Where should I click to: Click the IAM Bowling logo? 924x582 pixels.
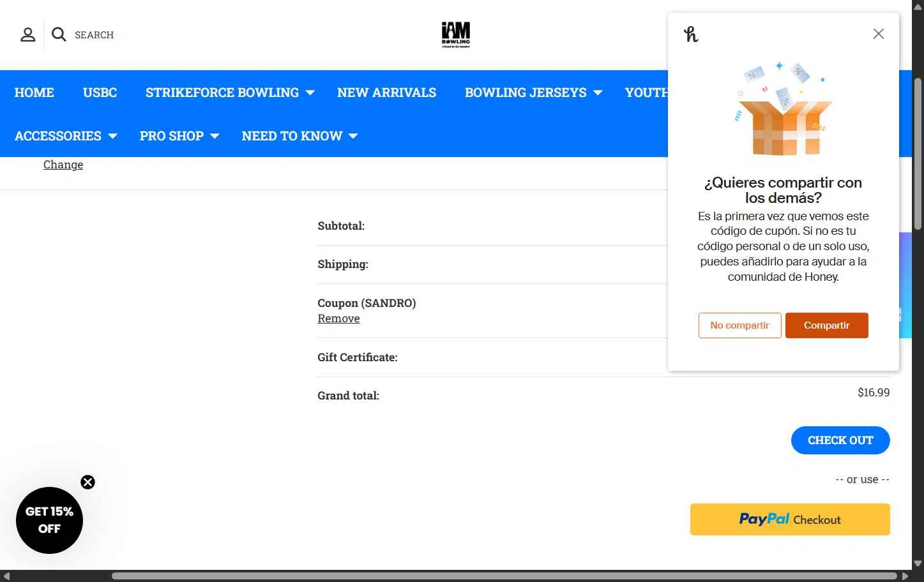click(x=456, y=34)
